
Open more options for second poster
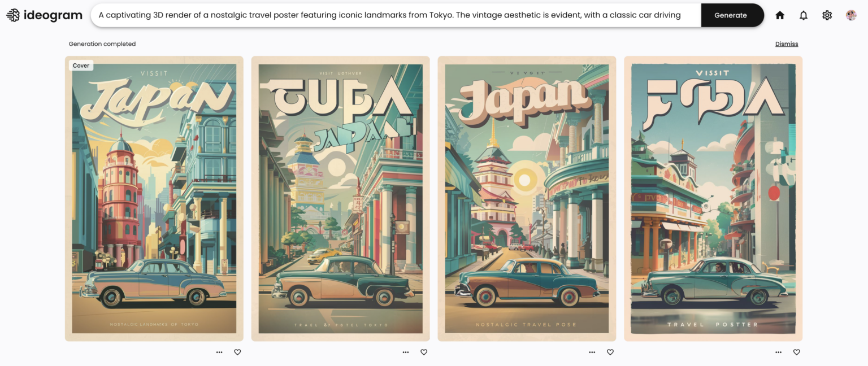[406, 352]
